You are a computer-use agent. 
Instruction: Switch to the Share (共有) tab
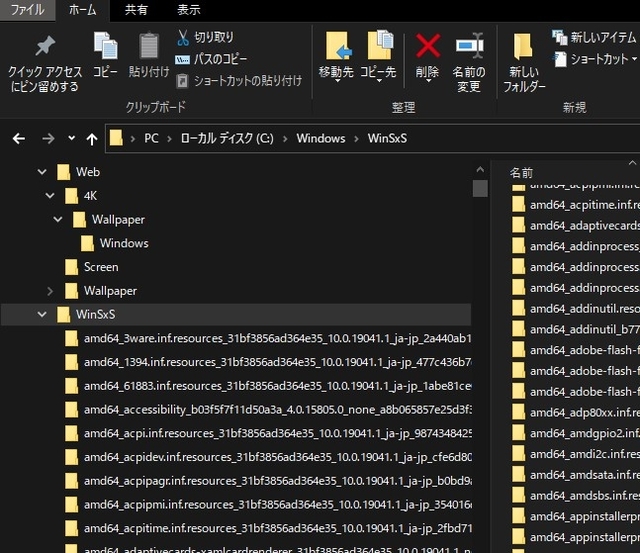pyautogui.click(x=136, y=10)
